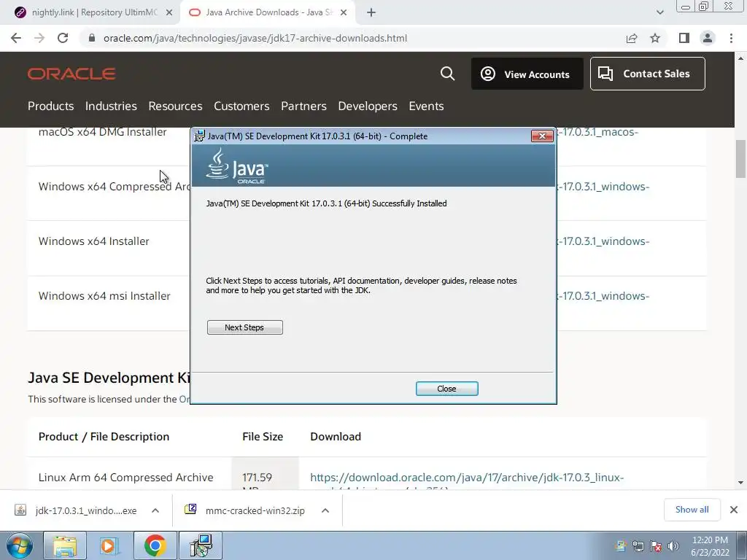This screenshot has width=747, height=560.
Task: Open the Events menu
Action: click(426, 106)
